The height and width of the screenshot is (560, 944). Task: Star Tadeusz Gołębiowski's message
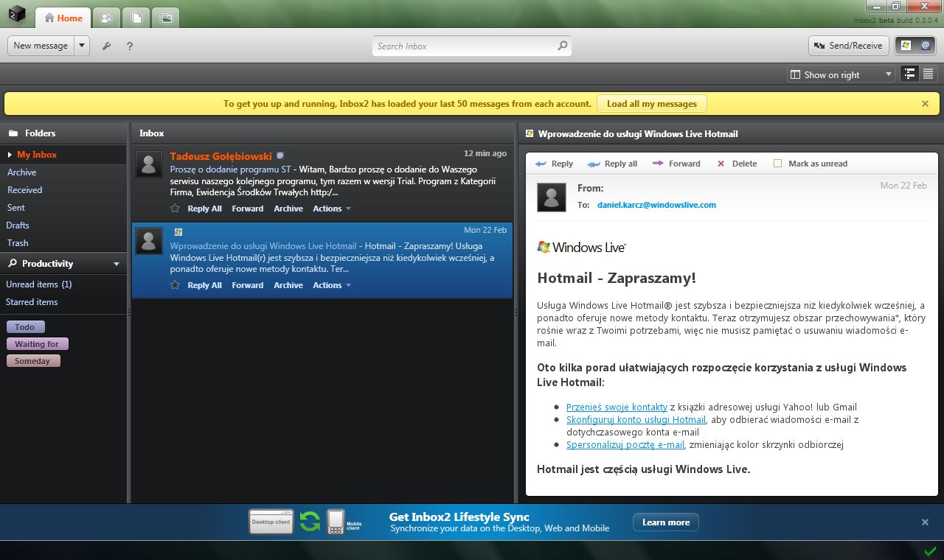pyautogui.click(x=175, y=209)
